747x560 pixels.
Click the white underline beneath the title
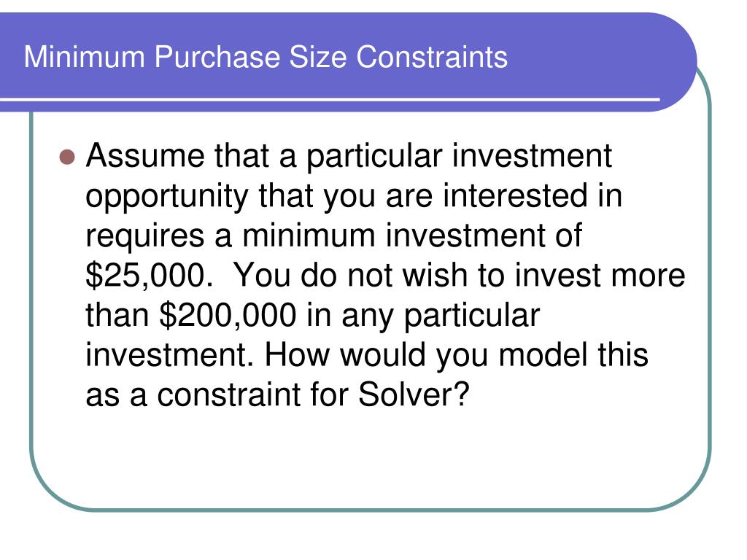330,99
